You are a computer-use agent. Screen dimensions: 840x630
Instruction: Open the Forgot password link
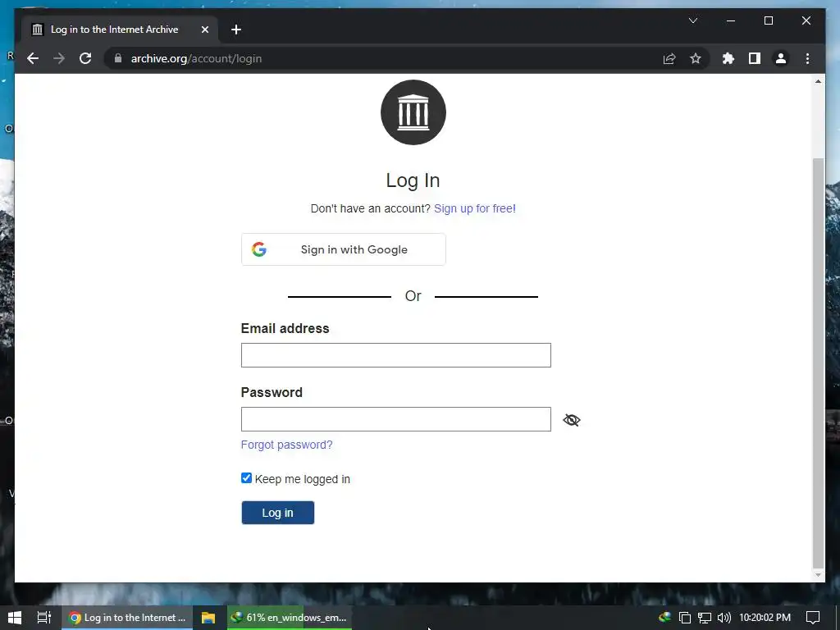coord(286,445)
